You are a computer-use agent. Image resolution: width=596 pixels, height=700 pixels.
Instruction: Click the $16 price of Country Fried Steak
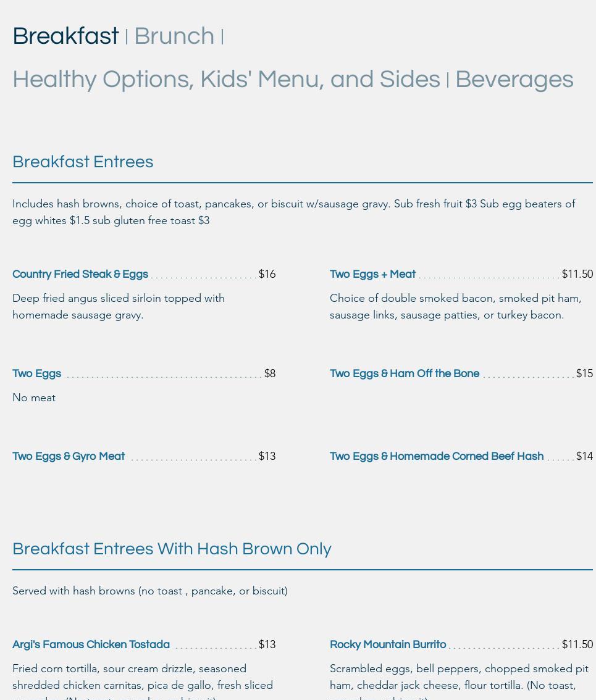point(267,274)
